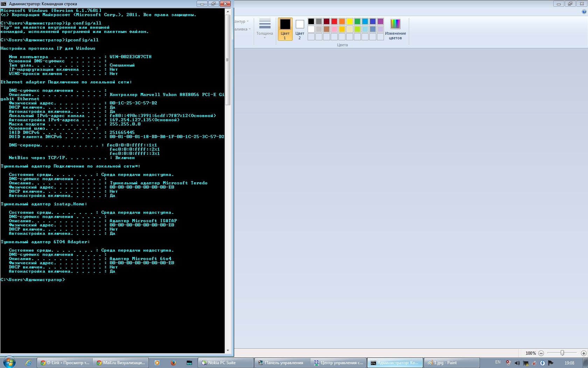Click the command prompt vertical scrollbar thumb
The height and width of the screenshot is (368, 588).
(x=228, y=60)
